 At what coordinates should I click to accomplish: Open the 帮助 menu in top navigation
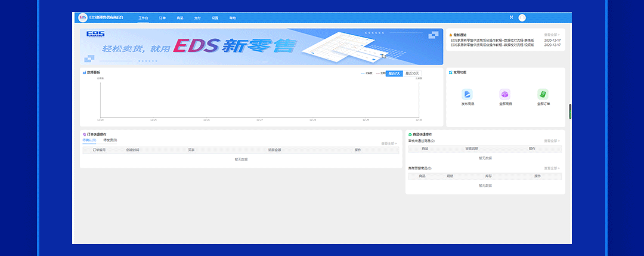point(233,18)
